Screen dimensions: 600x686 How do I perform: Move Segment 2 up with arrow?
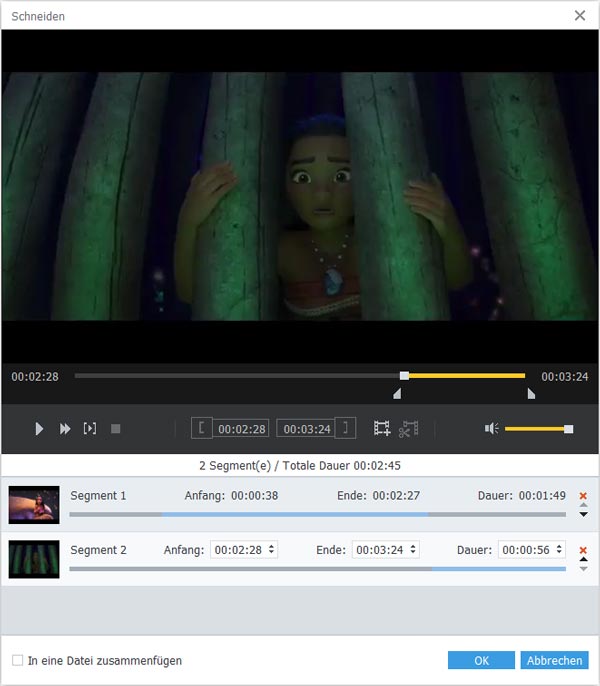[x=583, y=560]
